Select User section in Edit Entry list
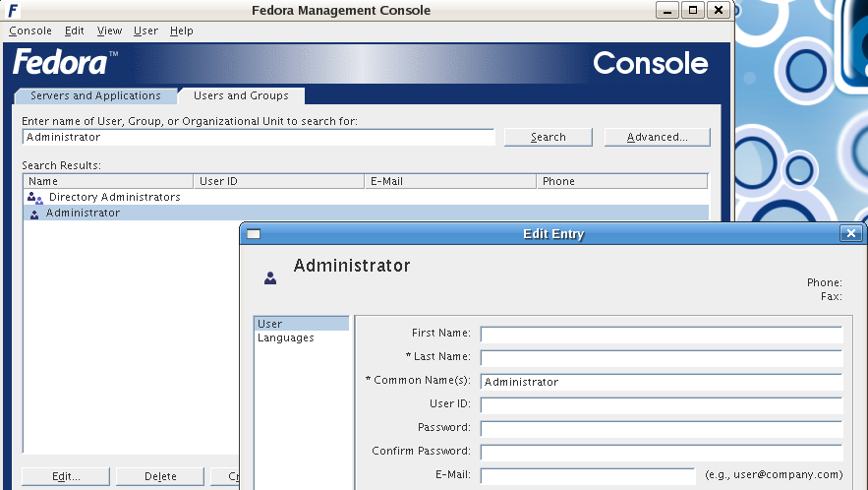 [301, 324]
